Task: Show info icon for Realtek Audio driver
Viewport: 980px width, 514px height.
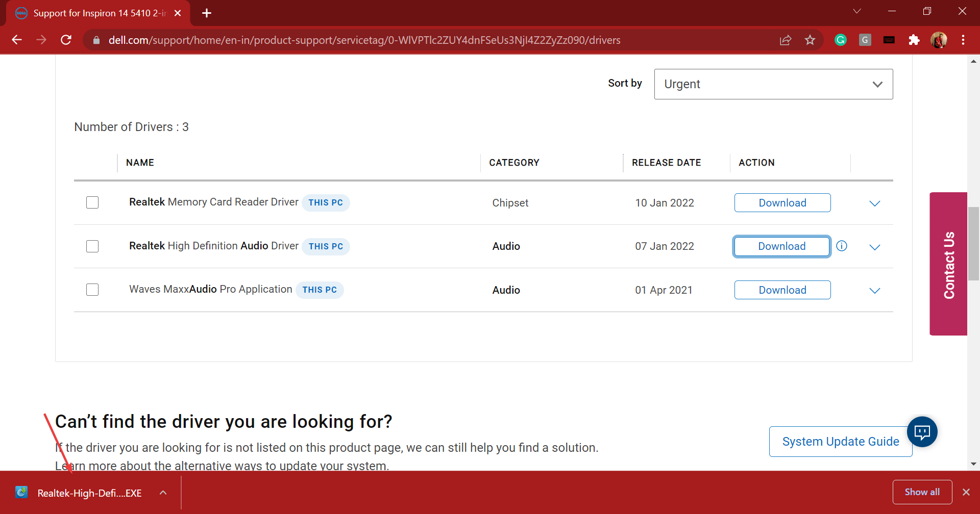Action: 842,246
